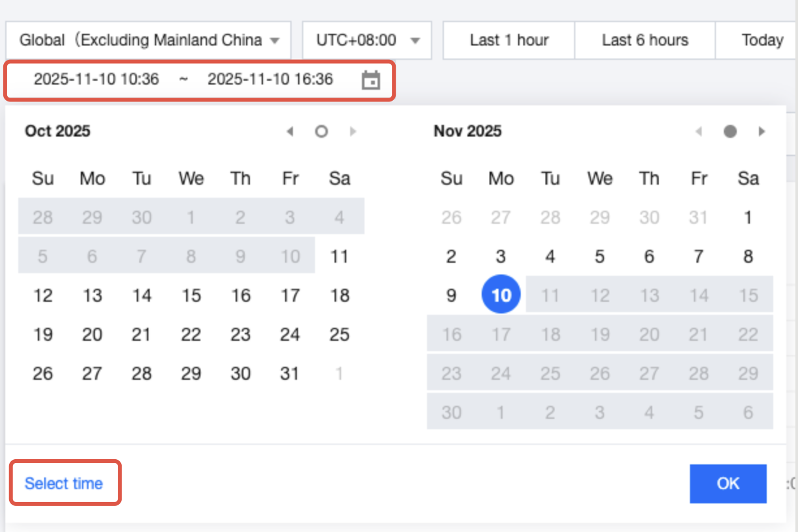This screenshot has height=532, width=798.
Task: Click the end date 2025-11-10 16:36 field
Action: (270, 79)
